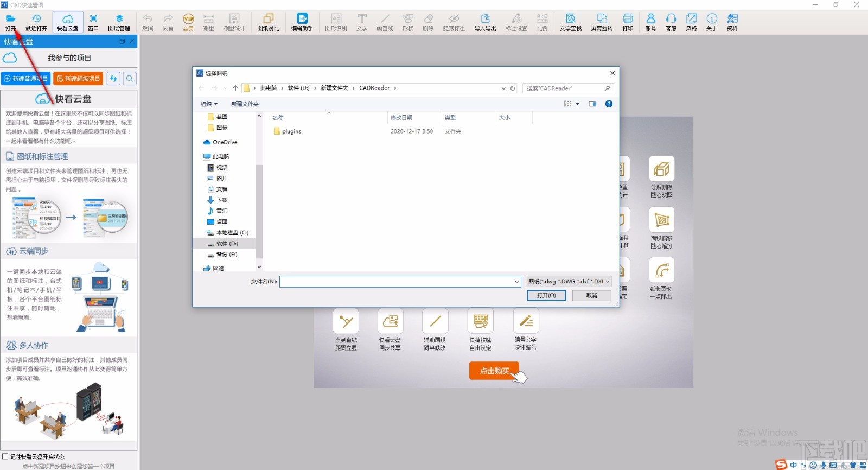The image size is (868, 470).
Task: Open 导入导出 import/export
Action: [485, 22]
